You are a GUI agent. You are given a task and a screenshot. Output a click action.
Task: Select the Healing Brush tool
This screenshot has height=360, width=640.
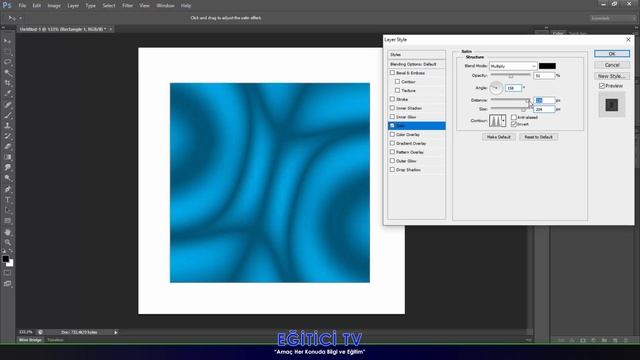(7, 104)
